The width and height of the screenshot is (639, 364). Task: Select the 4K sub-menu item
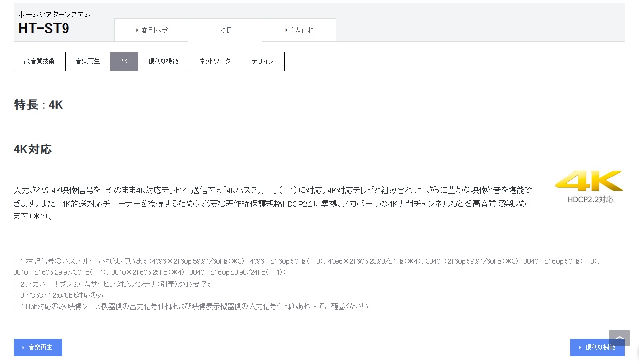pyautogui.click(x=124, y=61)
